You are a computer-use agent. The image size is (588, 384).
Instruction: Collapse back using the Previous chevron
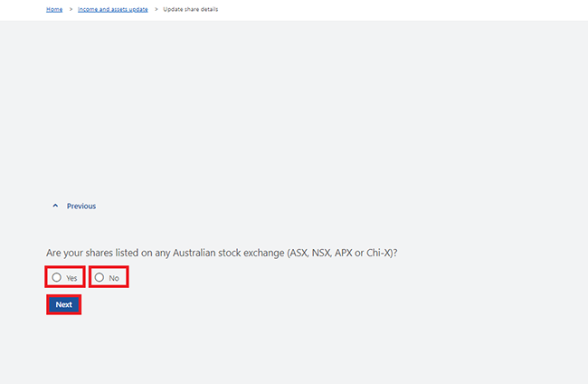tap(55, 206)
